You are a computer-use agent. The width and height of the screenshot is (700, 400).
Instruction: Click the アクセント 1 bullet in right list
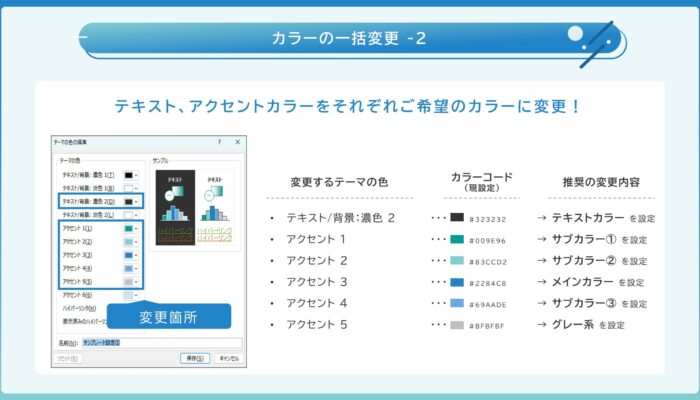pyautogui.click(x=316, y=239)
